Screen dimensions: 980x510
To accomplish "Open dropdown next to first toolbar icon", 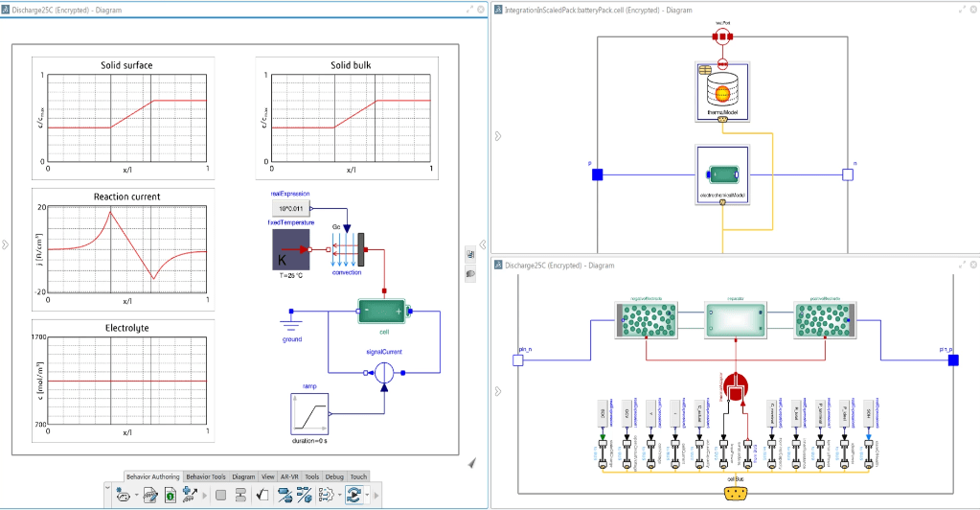I will click(136, 496).
